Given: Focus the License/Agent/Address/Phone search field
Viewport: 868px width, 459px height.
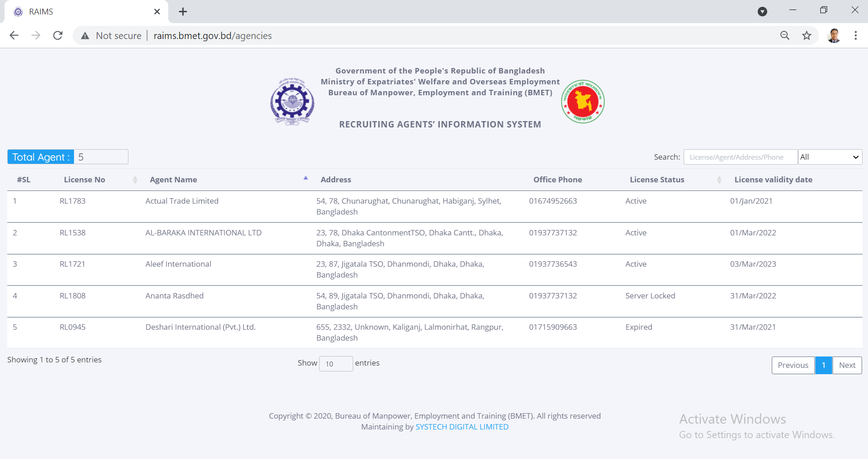Looking at the screenshot, I should (740, 157).
